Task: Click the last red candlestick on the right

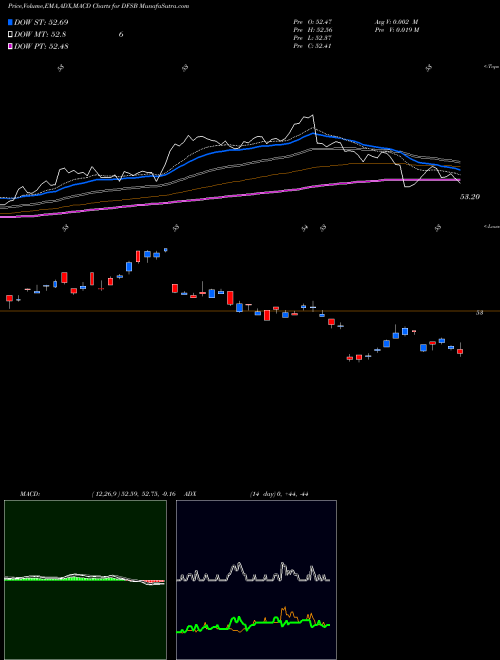Action: coord(460,351)
